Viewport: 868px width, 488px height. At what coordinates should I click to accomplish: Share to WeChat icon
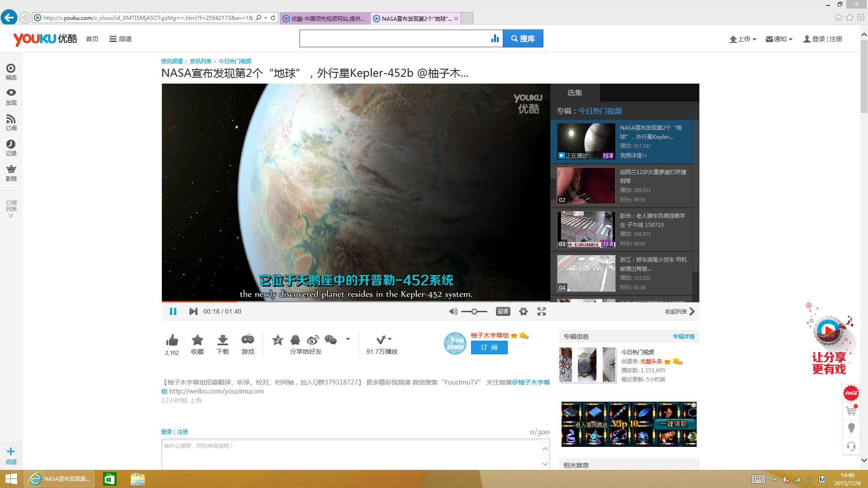pos(331,340)
